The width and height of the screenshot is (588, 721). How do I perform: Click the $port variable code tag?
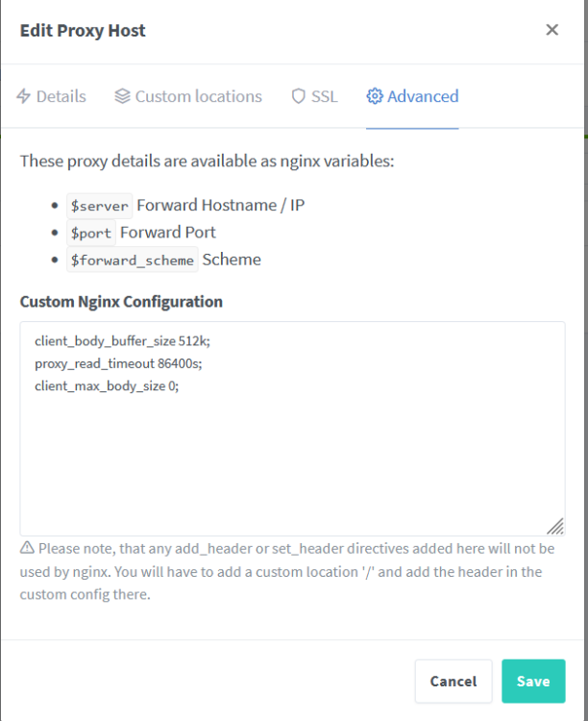tap(91, 233)
